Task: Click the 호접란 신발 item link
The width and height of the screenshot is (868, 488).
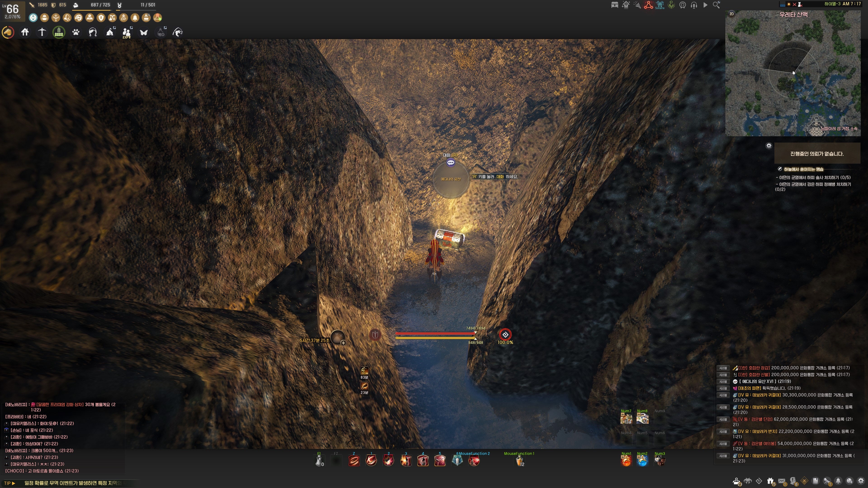Action: 754,375
